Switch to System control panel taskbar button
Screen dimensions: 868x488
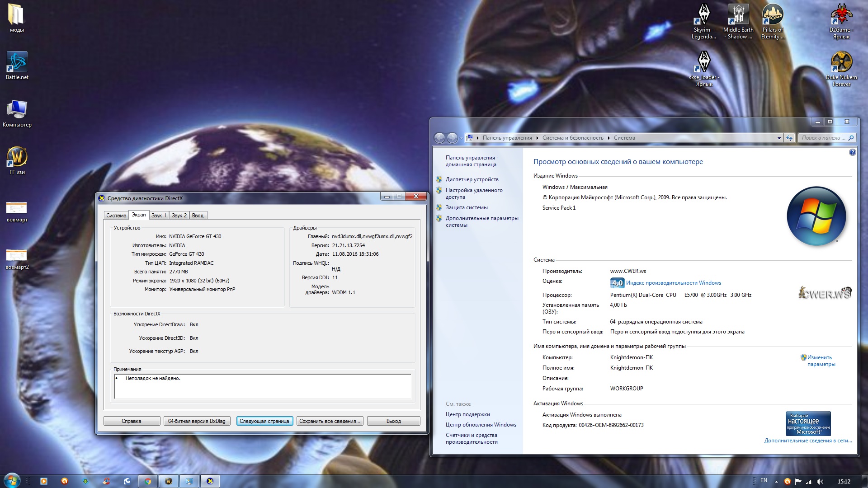click(x=189, y=481)
